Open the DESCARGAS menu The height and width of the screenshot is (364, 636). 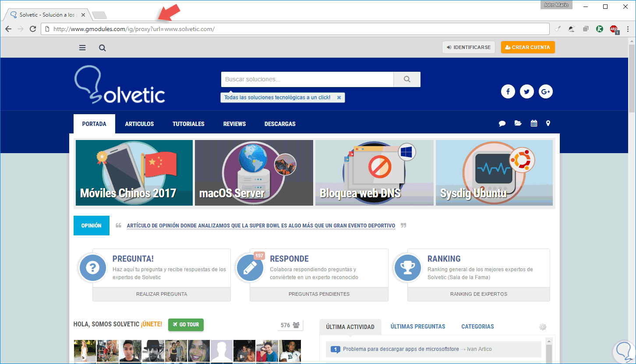coord(280,124)
